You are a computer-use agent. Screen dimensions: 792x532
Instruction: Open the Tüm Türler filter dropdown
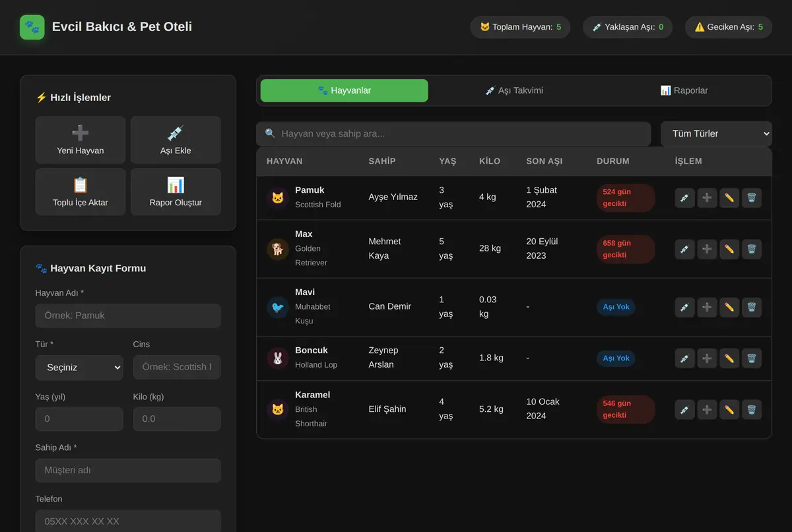[716, 133]
